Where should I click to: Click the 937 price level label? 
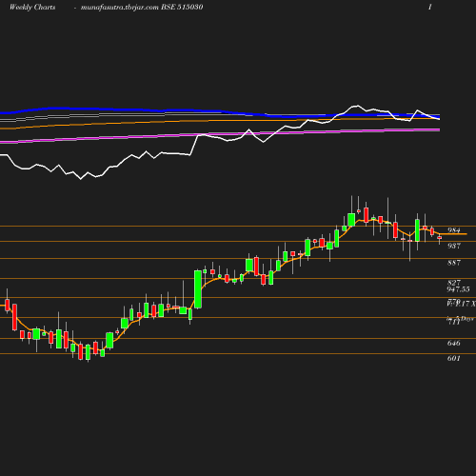(x=454, y=246)
